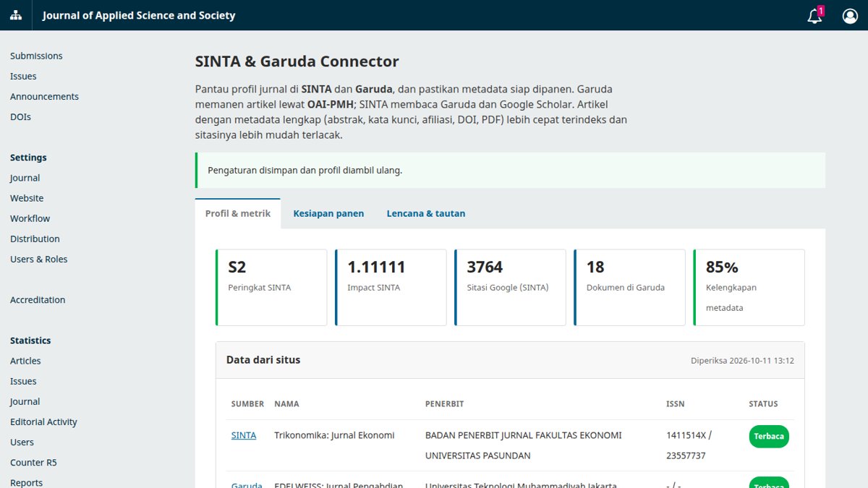868x488 pixels.
Task: Click the 'SINTA & Garuda Connector' heading
Action: click(x=297, y=61)
